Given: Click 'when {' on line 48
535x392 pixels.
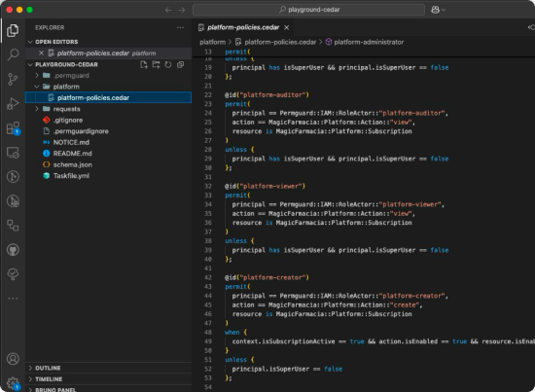Looking at the screenshot, I should click(x=235, y=333).
